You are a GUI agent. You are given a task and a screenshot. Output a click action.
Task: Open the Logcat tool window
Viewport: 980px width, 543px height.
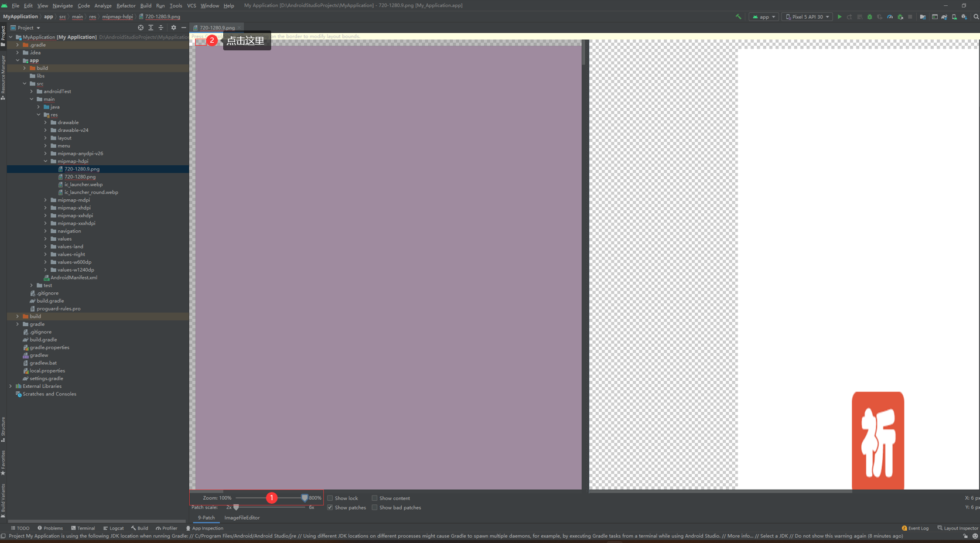(114, 528)
